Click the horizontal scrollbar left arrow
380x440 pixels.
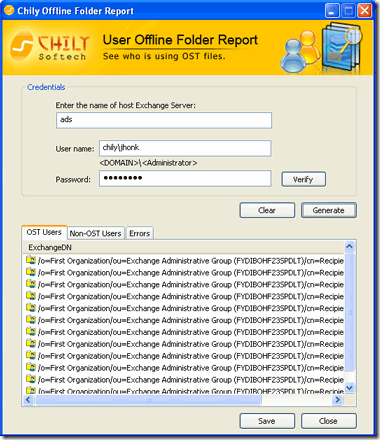[28, 399]
